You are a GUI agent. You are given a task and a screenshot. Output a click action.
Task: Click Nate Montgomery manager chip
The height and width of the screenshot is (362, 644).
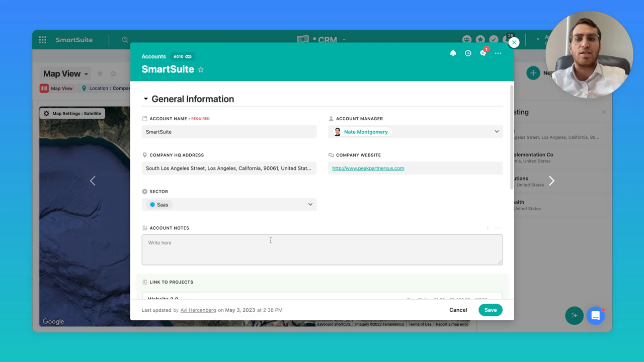point(362,132)
